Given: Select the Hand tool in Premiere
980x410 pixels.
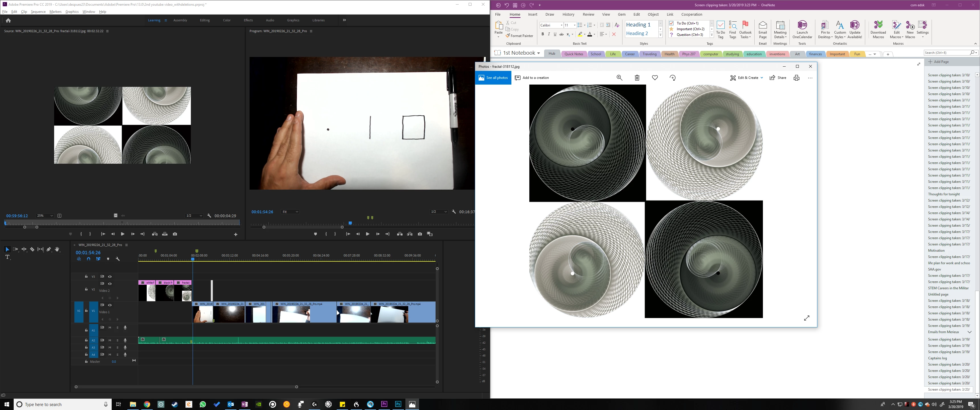Looking at the screenshot, I should point(57,249).
